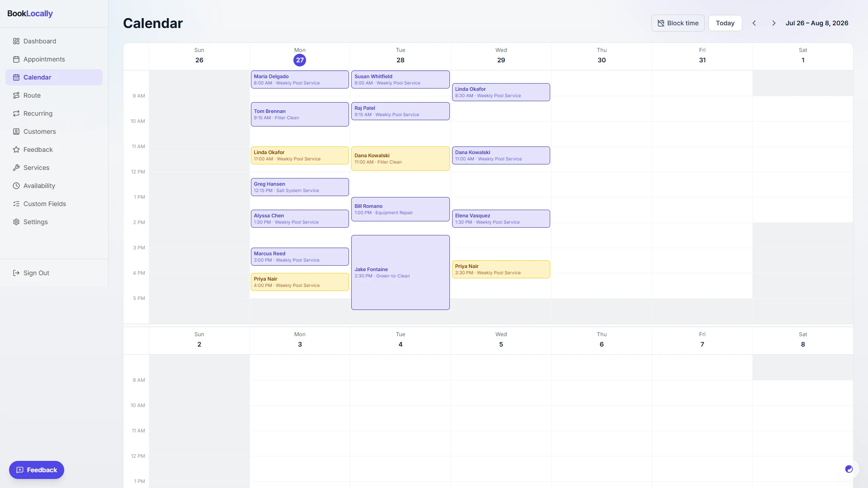Select Wednesday 5 date header

click(x=501, y=341)
